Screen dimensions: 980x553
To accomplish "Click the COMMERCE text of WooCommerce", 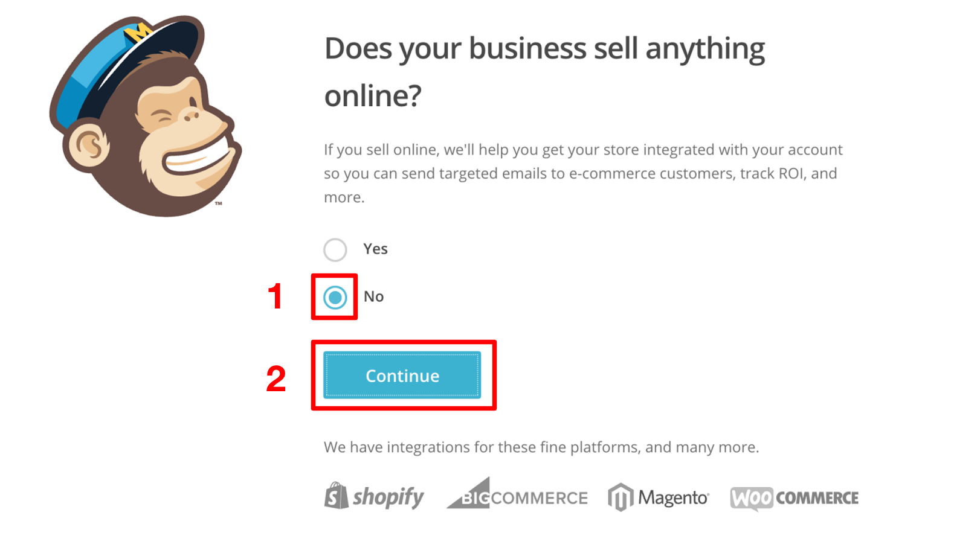I will [817, 498].
